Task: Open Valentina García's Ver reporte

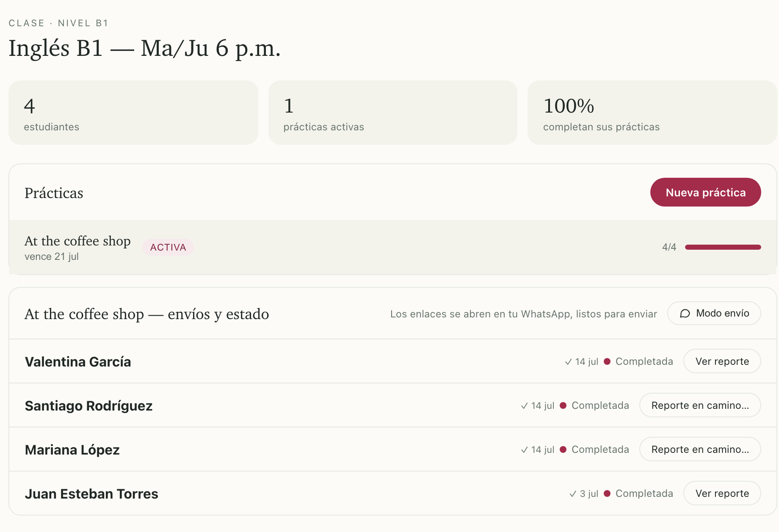Action: coord(722,361)
